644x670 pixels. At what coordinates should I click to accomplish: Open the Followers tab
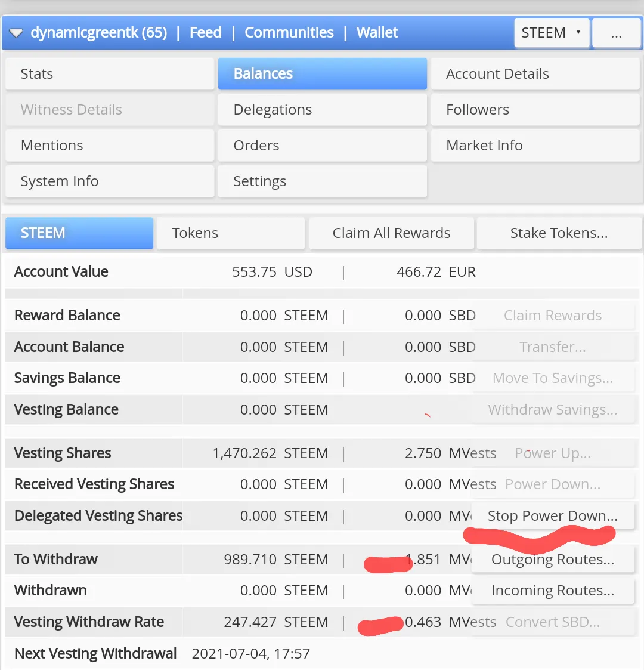(x=535, y=110)
